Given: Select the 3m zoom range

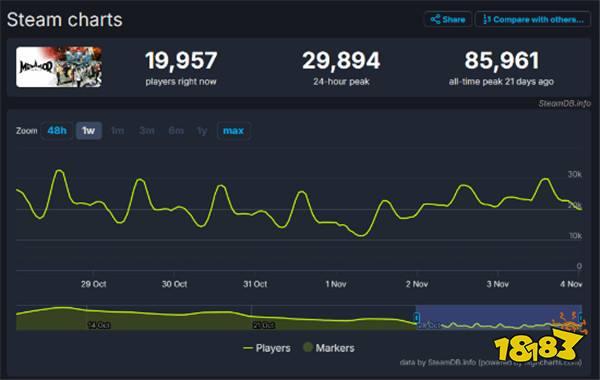Looking at the screenshot, I should [x=147, y=131].
